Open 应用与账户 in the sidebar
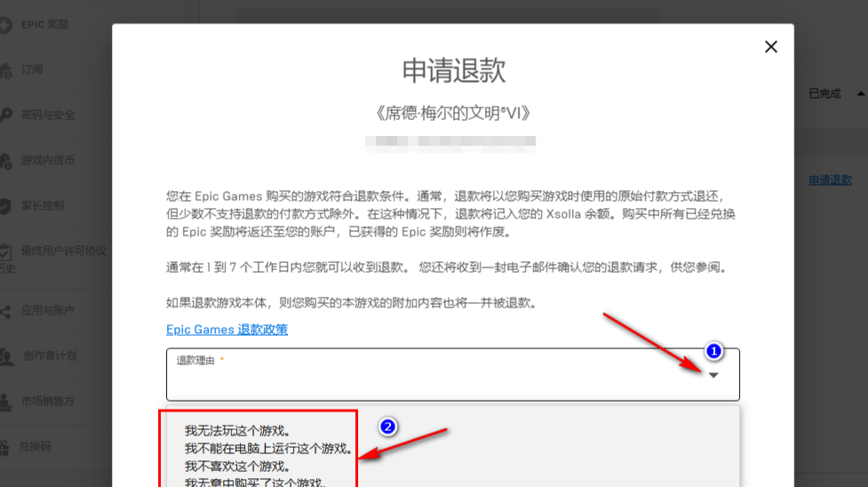Screen dimensions: 868x487 point(48,310)
